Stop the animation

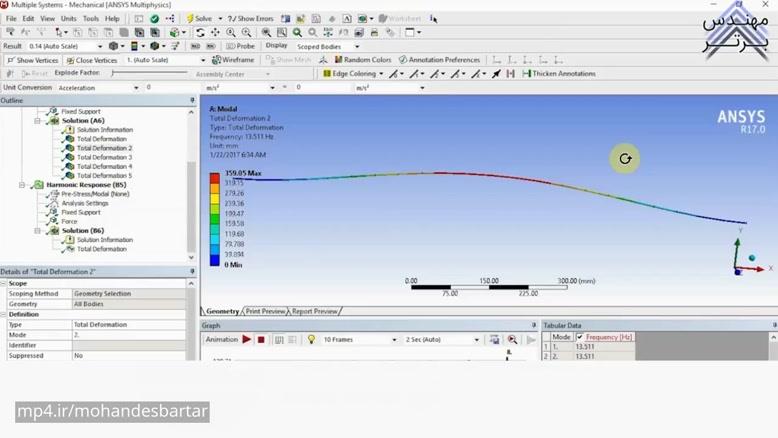pos(261,340)
